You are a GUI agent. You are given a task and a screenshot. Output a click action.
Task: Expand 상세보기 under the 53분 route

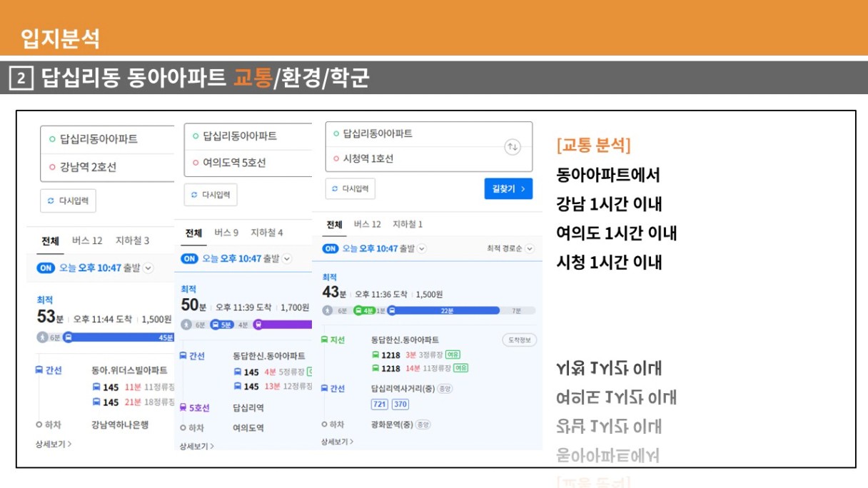(x=54, y=444)
